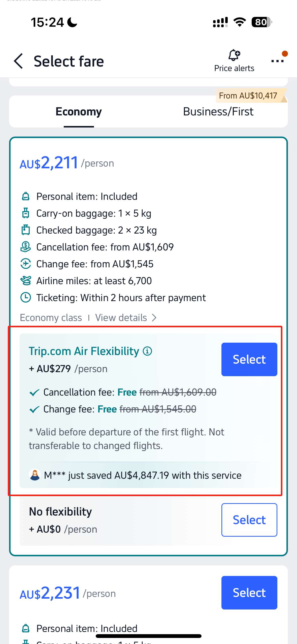The width and height of the screenshot is (297, 644).
Task: Click the cancellation fee icon
Action: tap(25, 247)
